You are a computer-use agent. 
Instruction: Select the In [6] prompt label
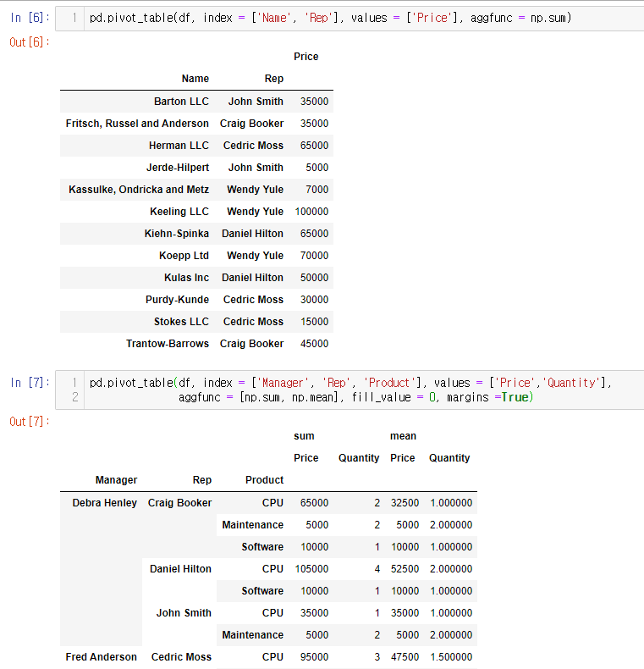coord(30,18)
